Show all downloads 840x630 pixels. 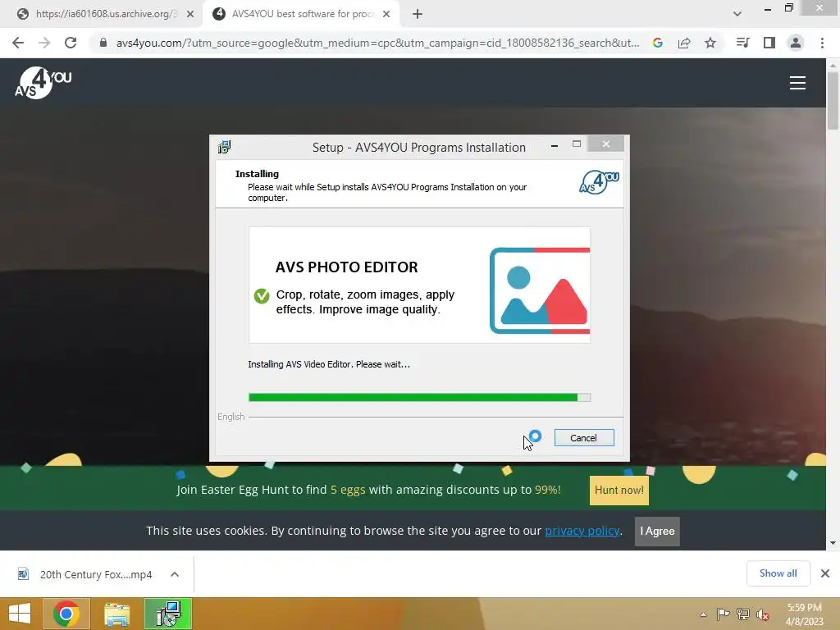click(778, 573)
